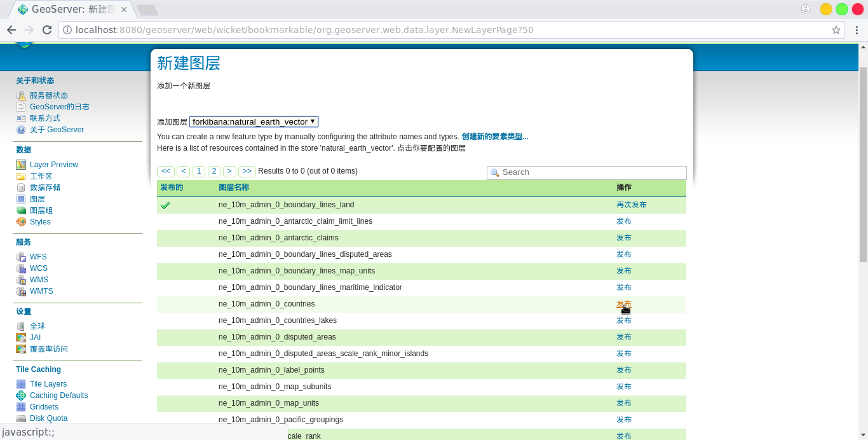Go to page 2 of the results
868x440 pixels.
214,171
